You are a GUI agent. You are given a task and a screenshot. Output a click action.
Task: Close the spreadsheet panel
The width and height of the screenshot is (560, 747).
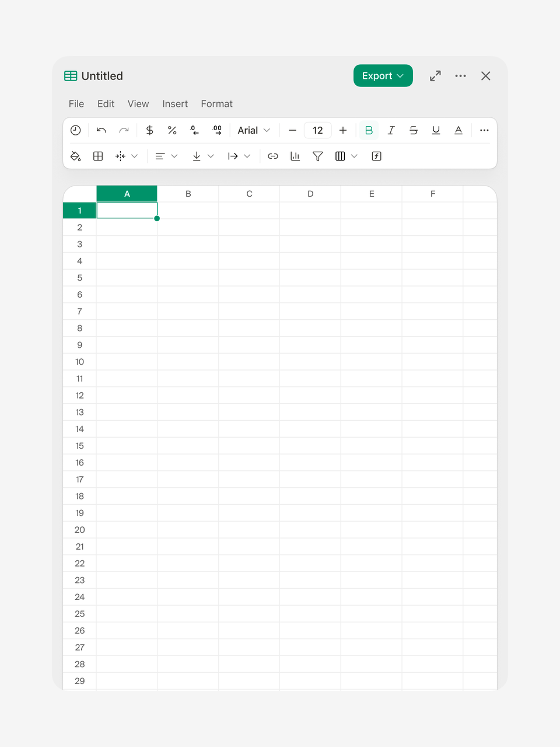coord(486,76)
